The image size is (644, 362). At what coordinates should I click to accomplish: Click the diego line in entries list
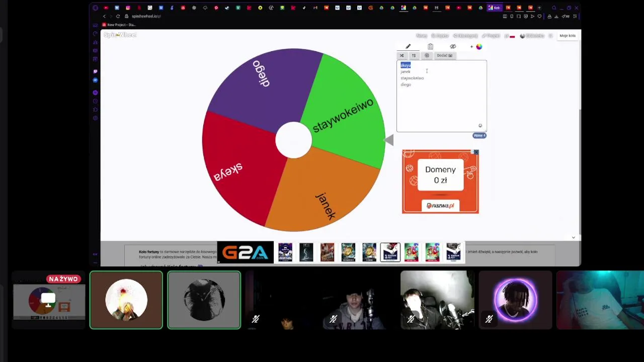406,84
